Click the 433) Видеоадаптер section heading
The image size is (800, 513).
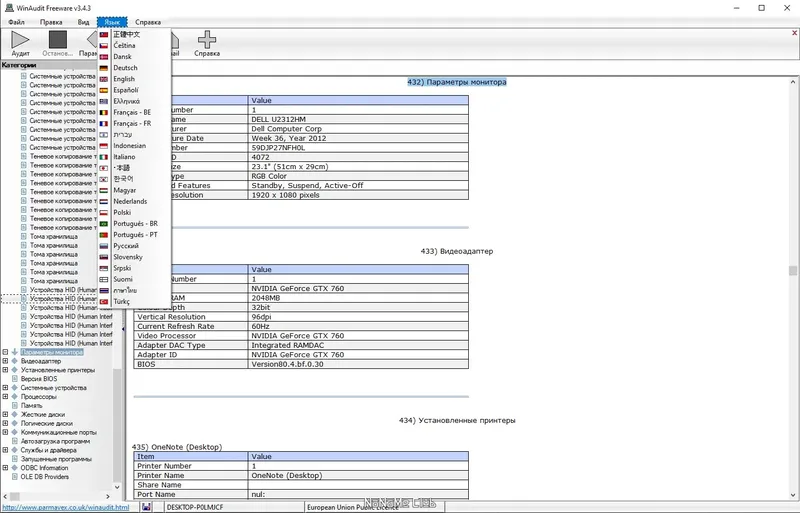tap(457, 251)
